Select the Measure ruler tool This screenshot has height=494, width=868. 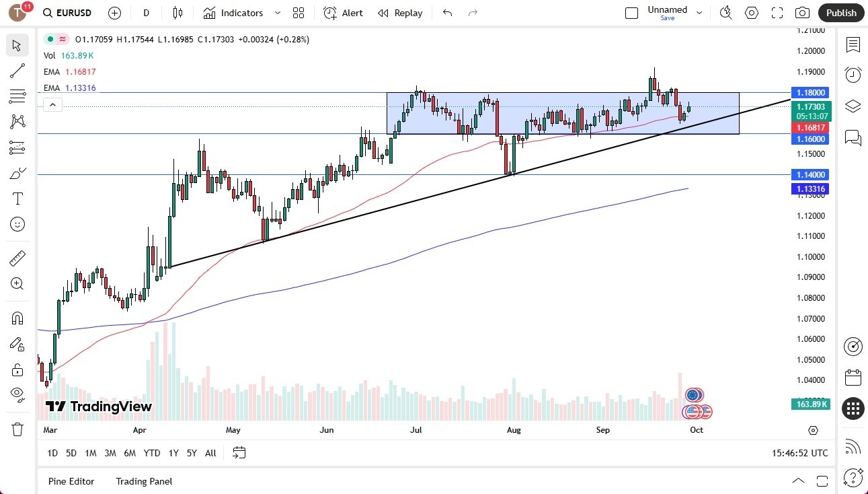click(17, 258)
